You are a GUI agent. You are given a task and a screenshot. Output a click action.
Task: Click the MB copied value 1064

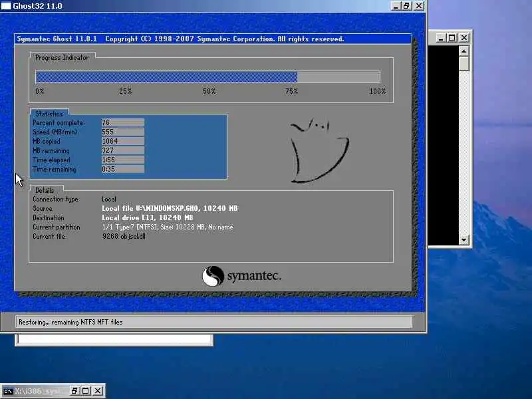(122, 141)
